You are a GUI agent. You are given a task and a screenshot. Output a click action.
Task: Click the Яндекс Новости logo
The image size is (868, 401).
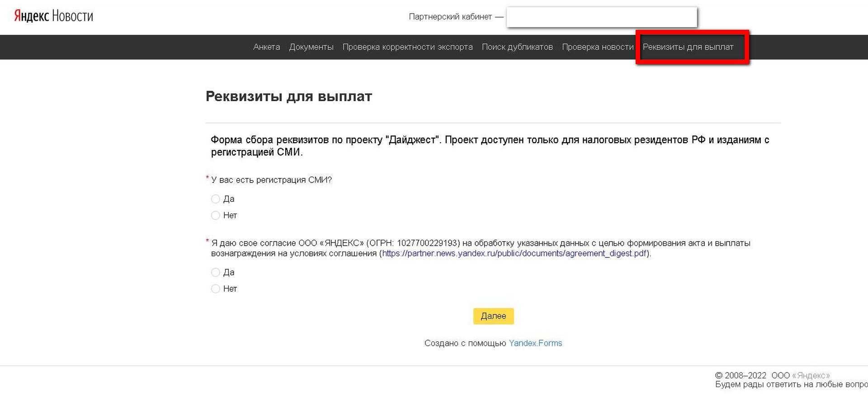click(53, 16)
